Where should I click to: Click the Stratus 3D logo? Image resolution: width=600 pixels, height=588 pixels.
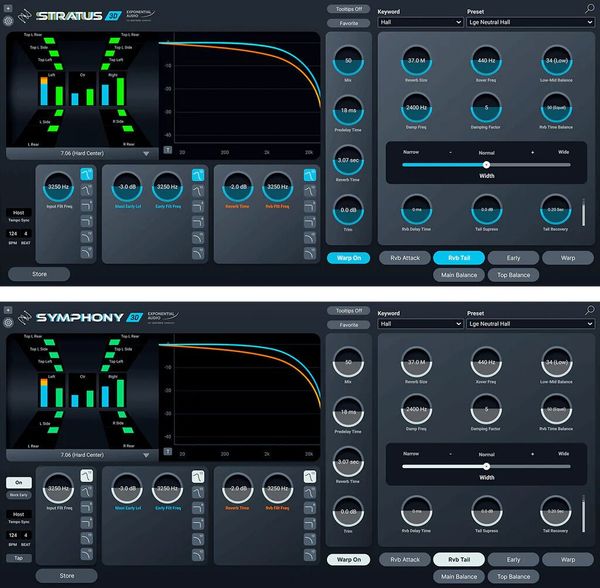tap(79, 16)
